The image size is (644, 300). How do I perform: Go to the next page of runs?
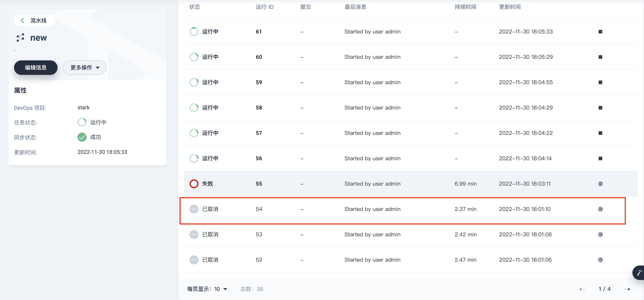627,289
